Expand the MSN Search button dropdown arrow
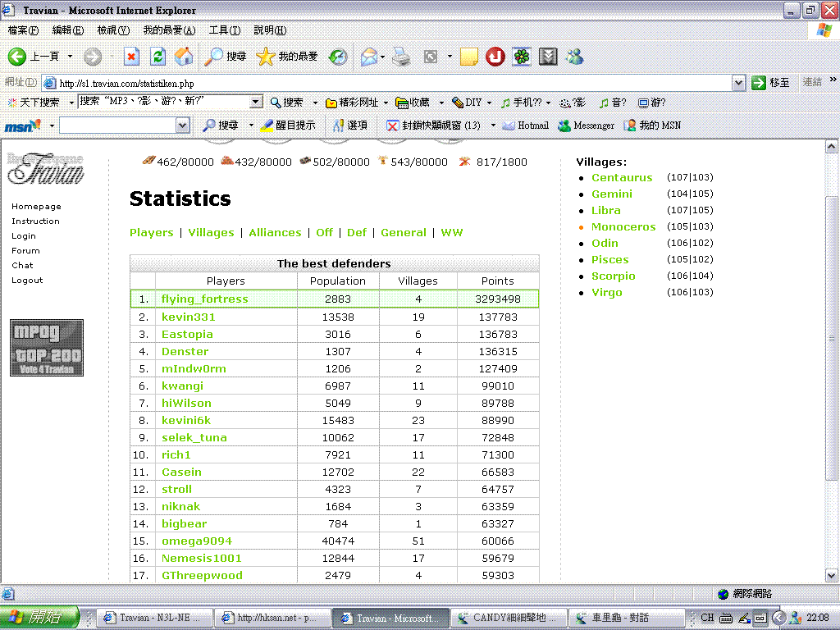Screen dimensions: 840x630 (251, 126)
